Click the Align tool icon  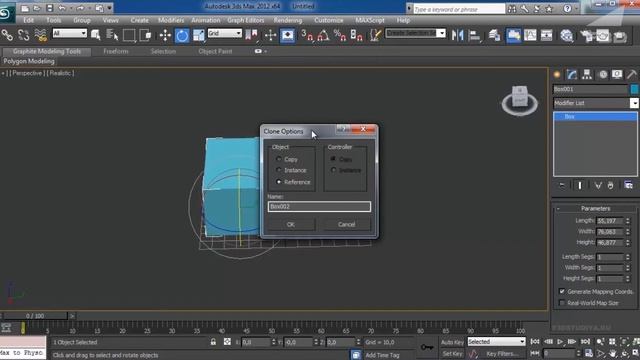[474, 36]
